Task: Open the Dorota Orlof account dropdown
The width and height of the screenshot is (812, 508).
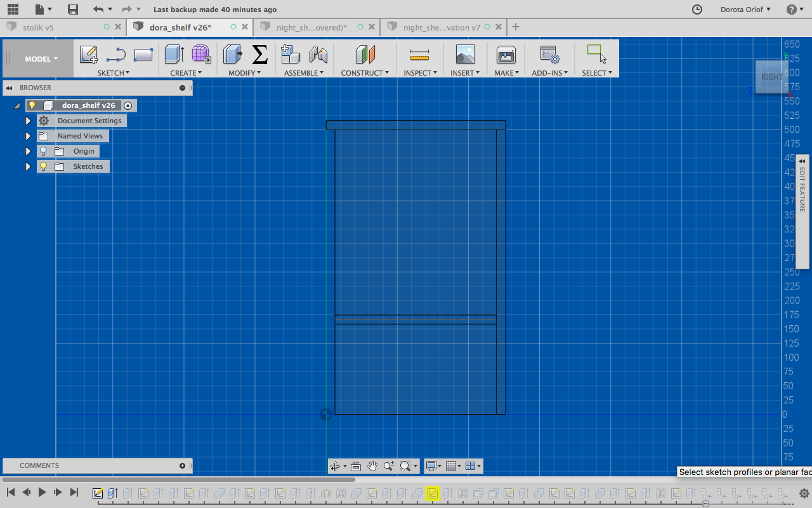Action: click(745, 10)
